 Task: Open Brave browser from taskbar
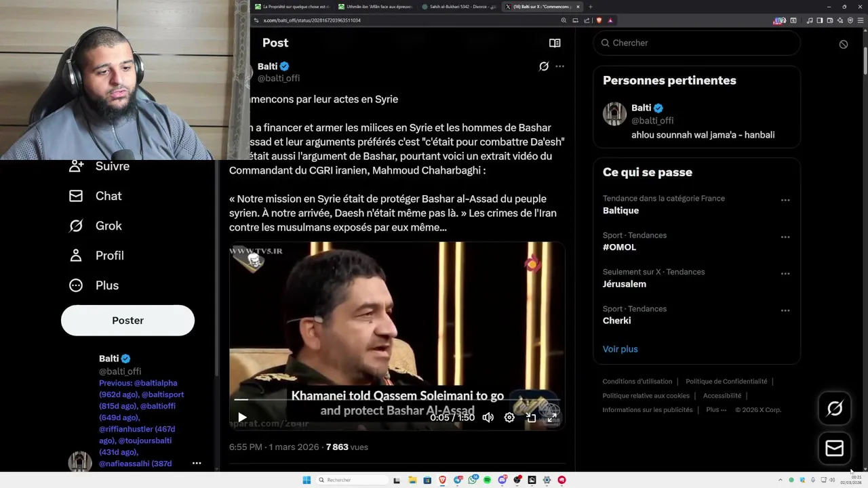(x=443, y=480)
